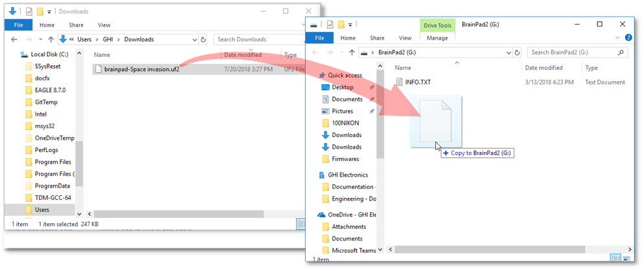
Task: Open Customize Quick Access Toolbar dropdown in Downloads
Action: pos(49,12)
